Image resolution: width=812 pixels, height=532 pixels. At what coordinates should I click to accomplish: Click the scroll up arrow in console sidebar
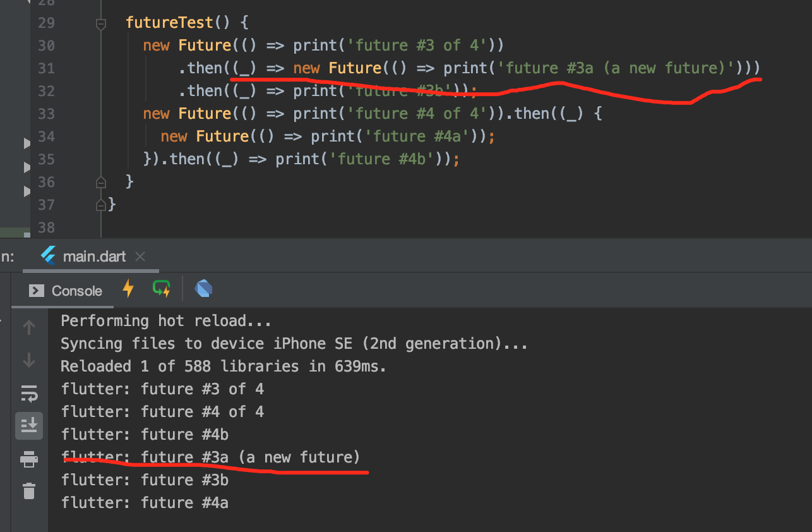(29, 327)
